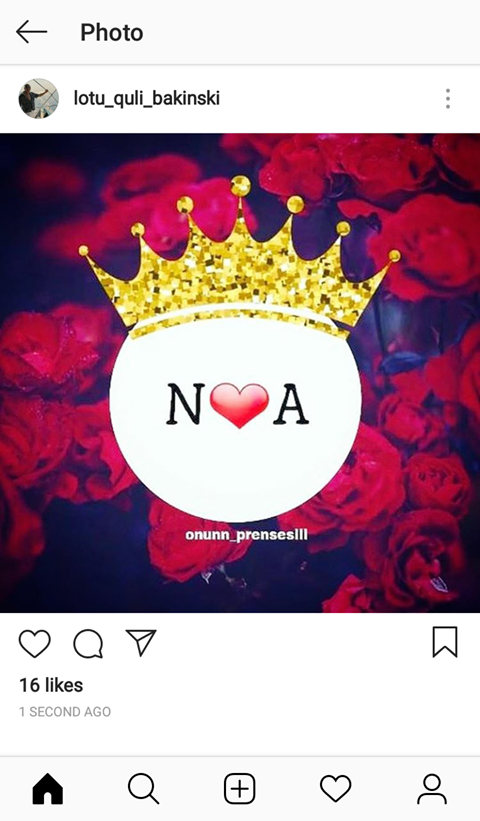This screenshot has height=821, width=480.
Task: Click the Photo header title
Action: (x=111, y=33)
